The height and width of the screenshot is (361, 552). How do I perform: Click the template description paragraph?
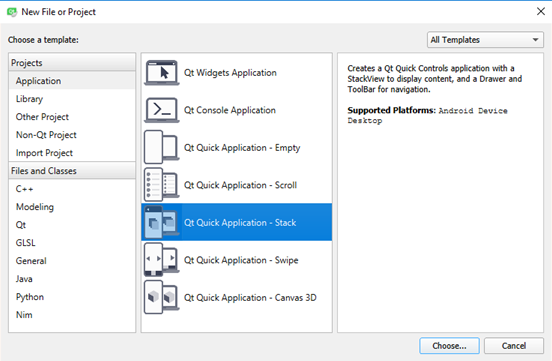click(435, 79)
